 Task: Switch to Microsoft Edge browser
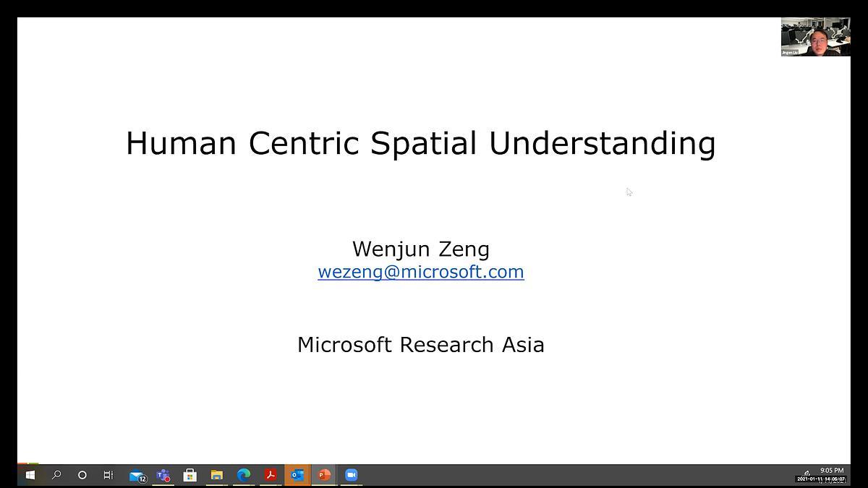tap(244, 475)
